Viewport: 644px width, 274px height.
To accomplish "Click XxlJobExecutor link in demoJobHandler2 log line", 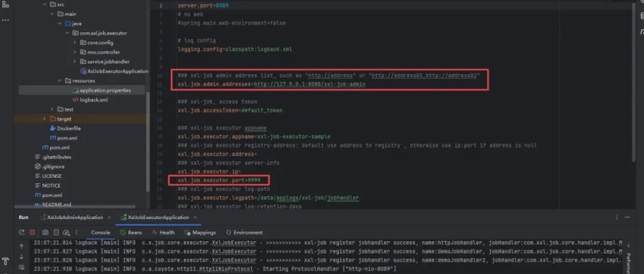I will click(234, 260).
